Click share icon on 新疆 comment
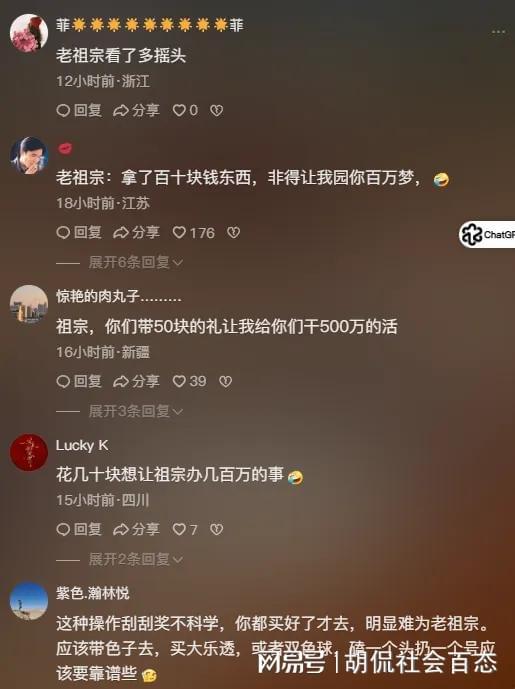Screen dimensions: 515x689 136,381
